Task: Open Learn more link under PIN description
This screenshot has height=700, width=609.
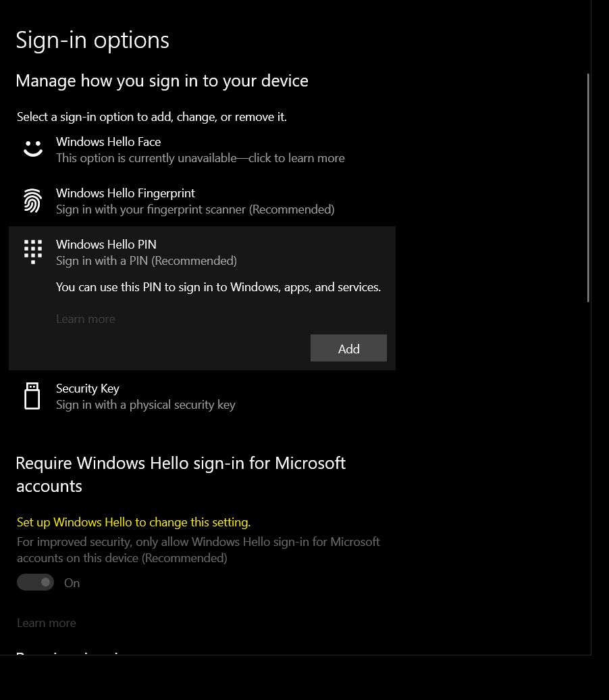Action: pos(86,319)
